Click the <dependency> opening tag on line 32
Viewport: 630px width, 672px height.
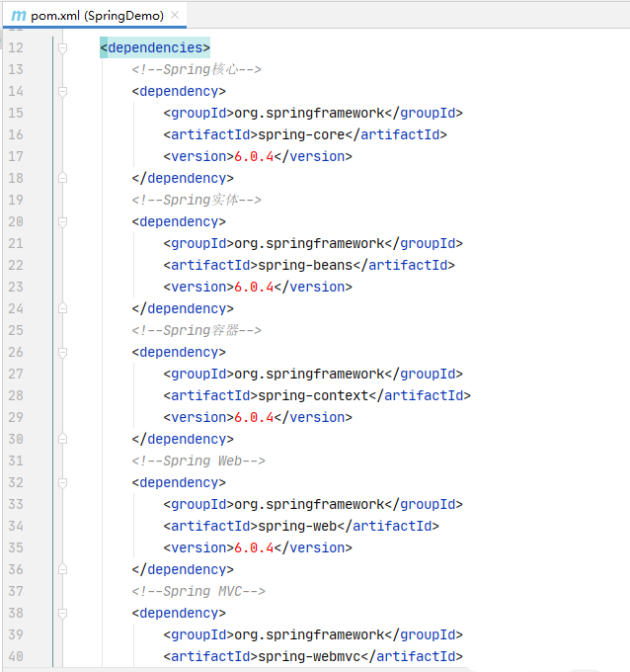(179, 482)
